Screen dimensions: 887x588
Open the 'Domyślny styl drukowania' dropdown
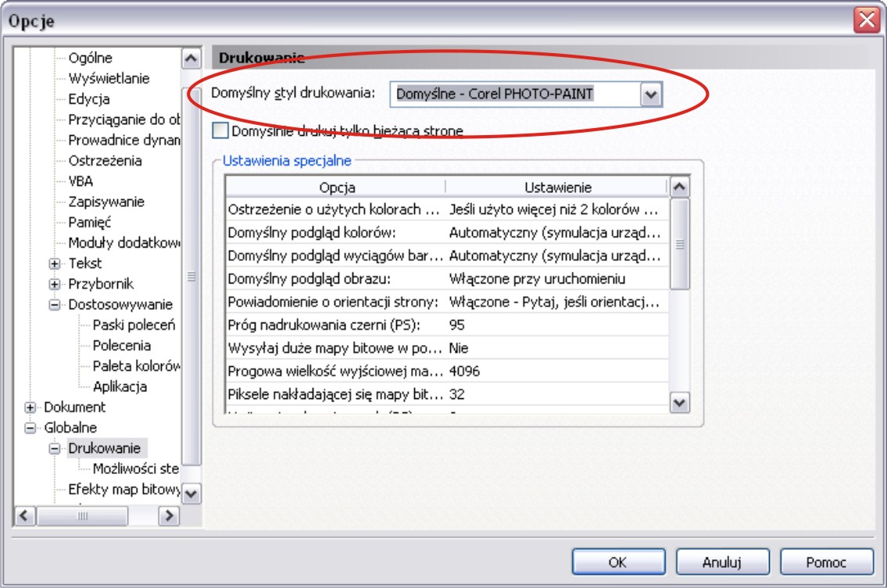(x=650, y=94)
